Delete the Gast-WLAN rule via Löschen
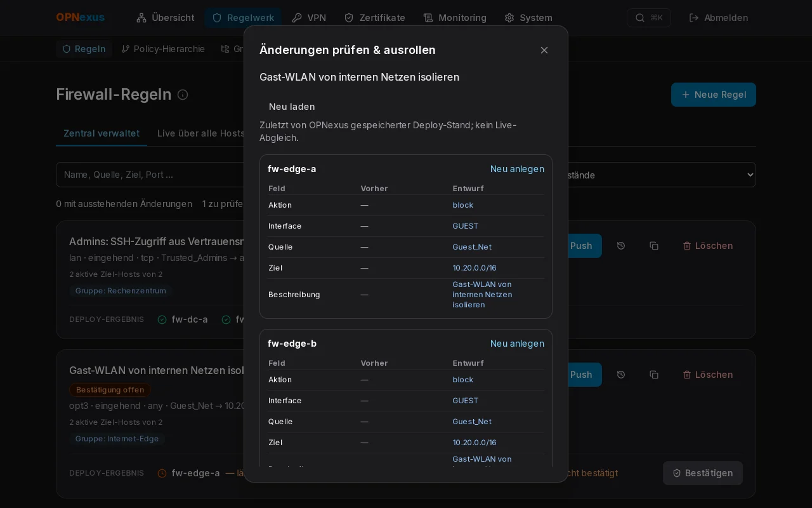This screenshot has height=508, width=812. pyautogui.click(x=708, y=375)
